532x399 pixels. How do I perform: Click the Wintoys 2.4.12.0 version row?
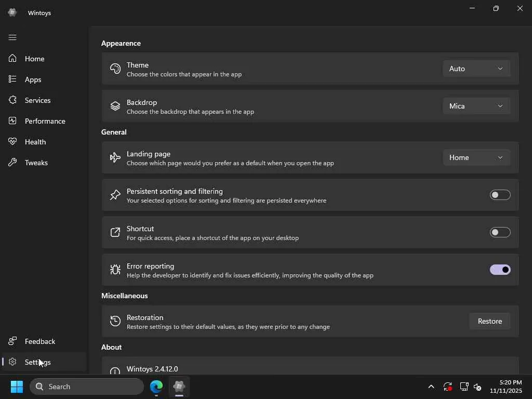tap(310, 366)
